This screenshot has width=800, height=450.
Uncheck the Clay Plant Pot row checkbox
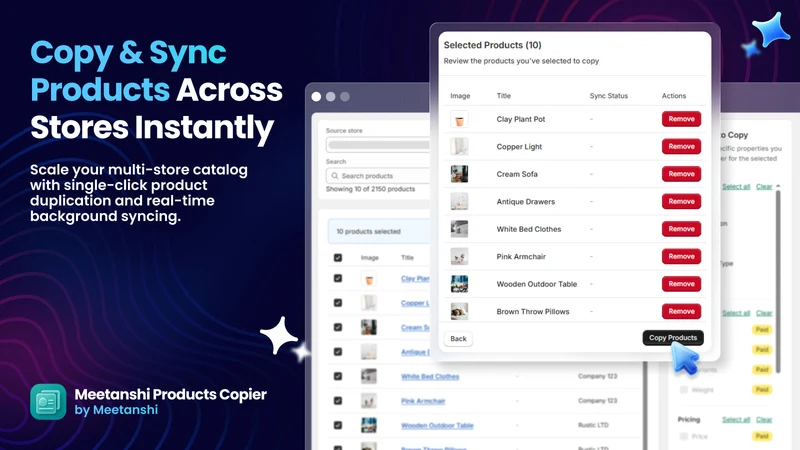coord(338,279)
